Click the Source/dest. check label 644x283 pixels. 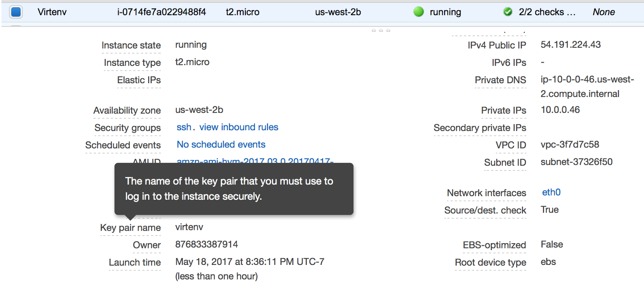[485, 210]
